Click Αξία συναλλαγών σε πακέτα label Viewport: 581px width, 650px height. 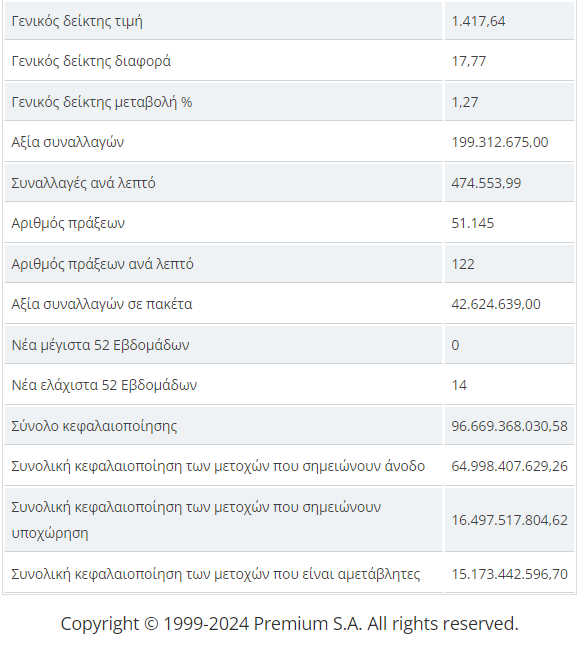[x=102, y=304]
